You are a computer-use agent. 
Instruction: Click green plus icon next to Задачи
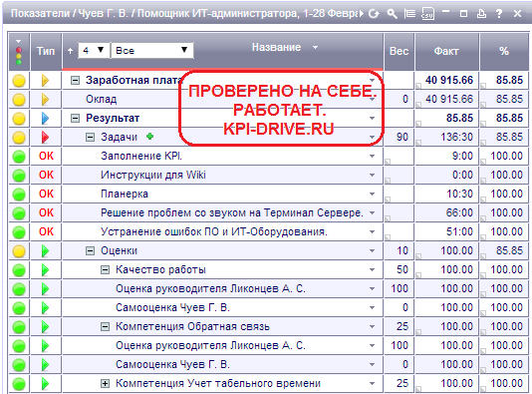click(x=150, y=137)
